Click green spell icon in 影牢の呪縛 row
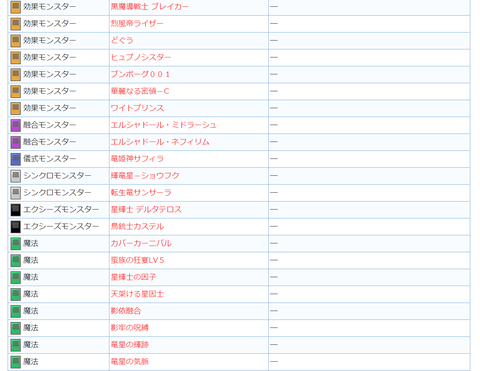The image size is (480, 371). tap(15, 328)
